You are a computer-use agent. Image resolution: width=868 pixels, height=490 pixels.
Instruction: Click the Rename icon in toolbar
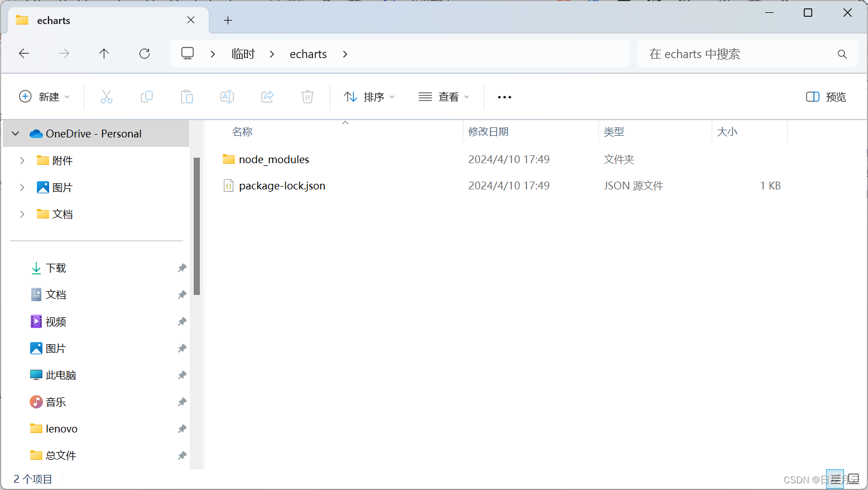point(227,97)
